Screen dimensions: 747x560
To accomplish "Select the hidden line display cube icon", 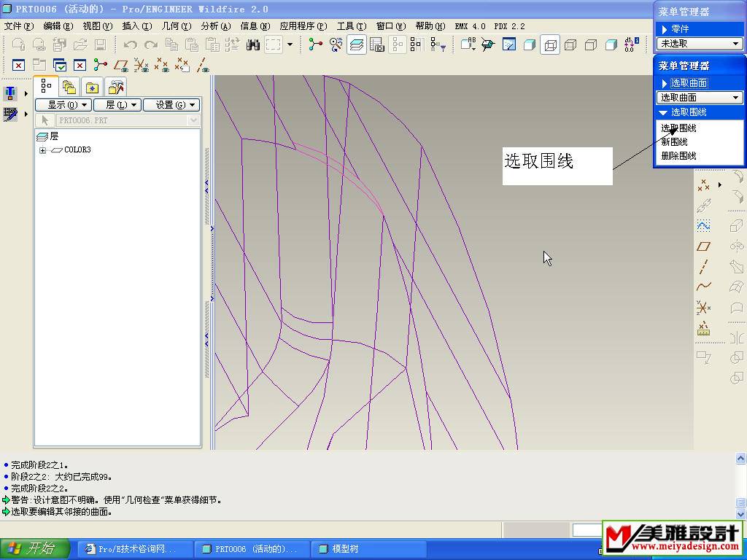I will [570, 45].
